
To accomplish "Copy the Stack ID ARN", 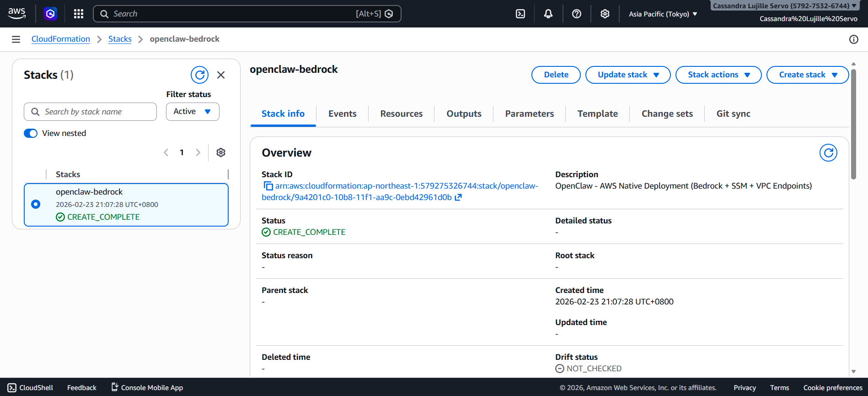I will point(268,186).
